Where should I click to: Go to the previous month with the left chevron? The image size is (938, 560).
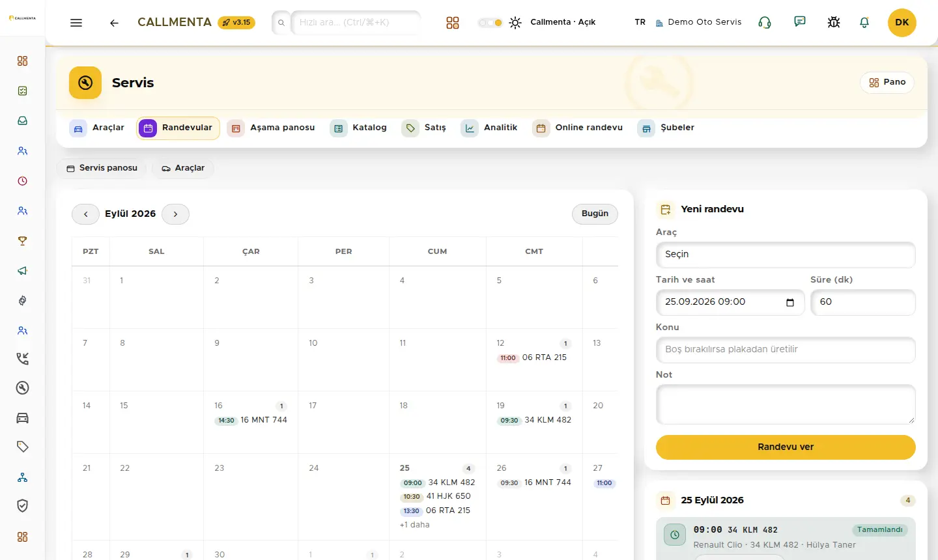tap(85, 214)
